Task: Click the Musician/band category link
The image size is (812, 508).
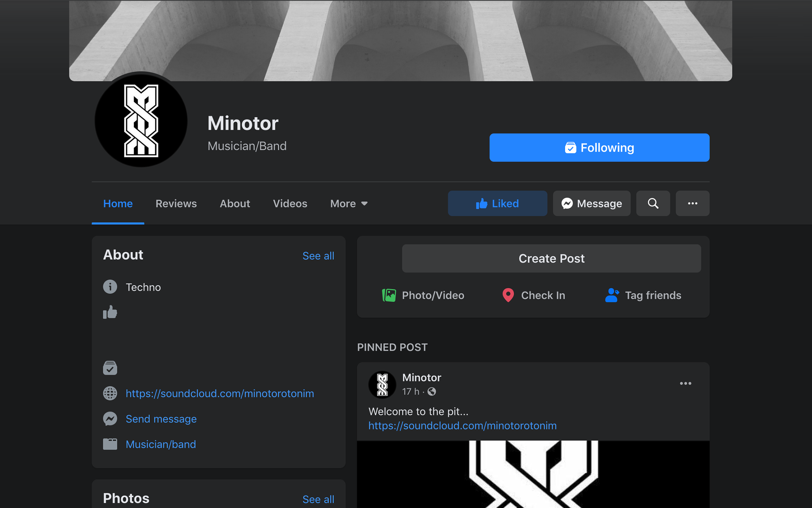Action: coord(161,444)
